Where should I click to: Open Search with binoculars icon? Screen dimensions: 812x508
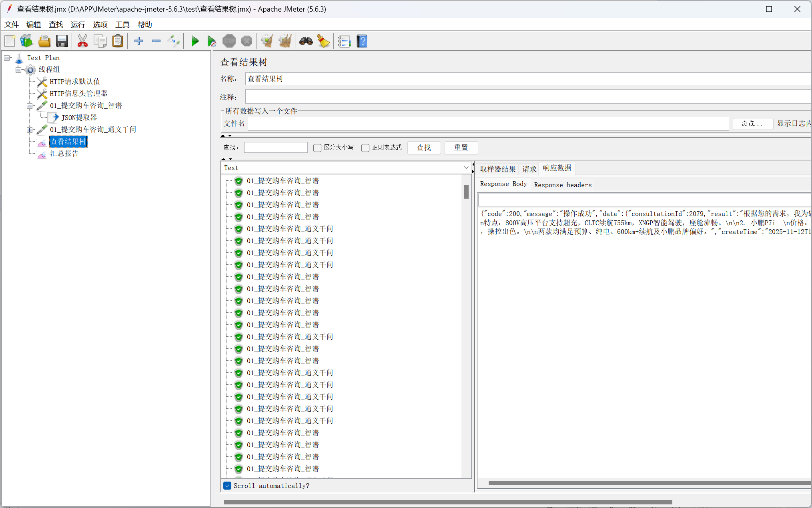coord(306,41)
